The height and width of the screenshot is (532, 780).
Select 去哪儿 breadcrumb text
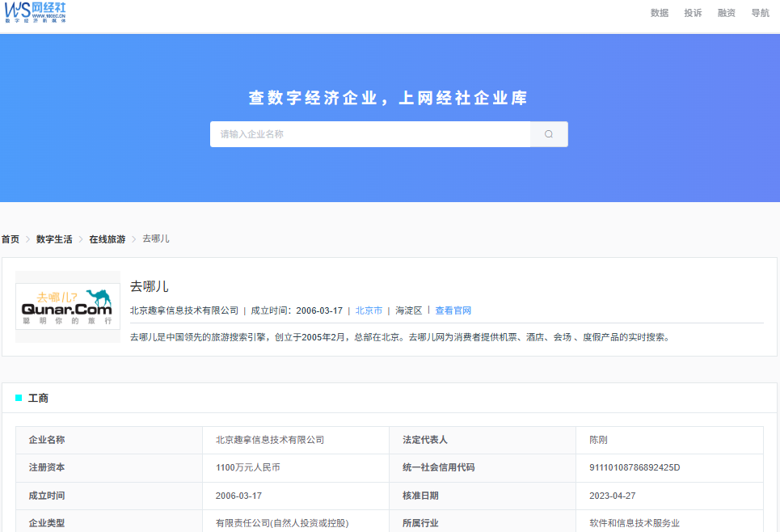(156, 239)
